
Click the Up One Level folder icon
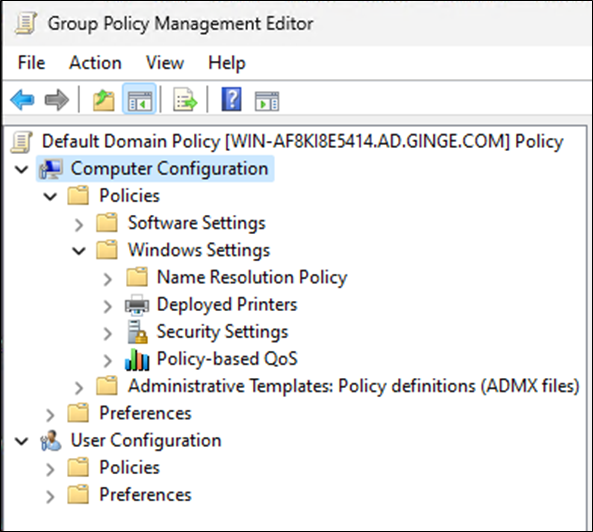[104, 100]
